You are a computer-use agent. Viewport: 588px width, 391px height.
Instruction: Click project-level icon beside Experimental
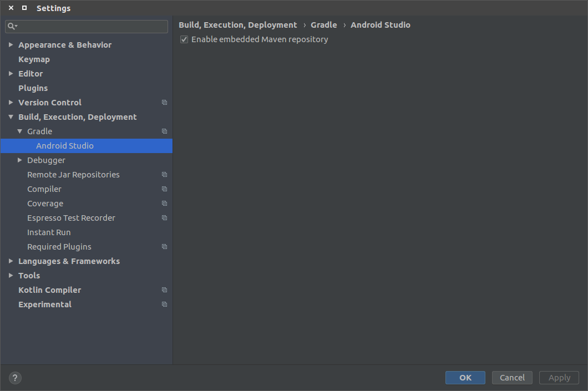164,304
